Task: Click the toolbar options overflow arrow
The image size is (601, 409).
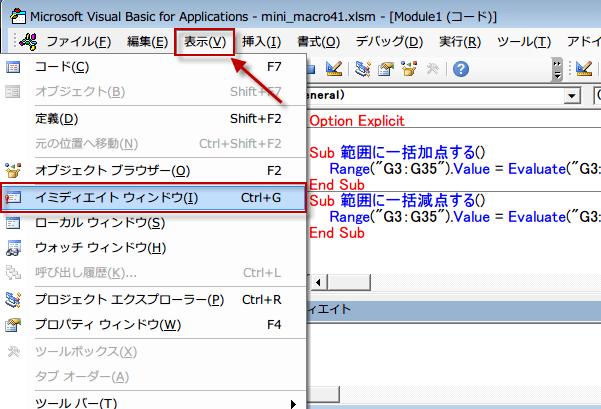Action: coord(557,69)
